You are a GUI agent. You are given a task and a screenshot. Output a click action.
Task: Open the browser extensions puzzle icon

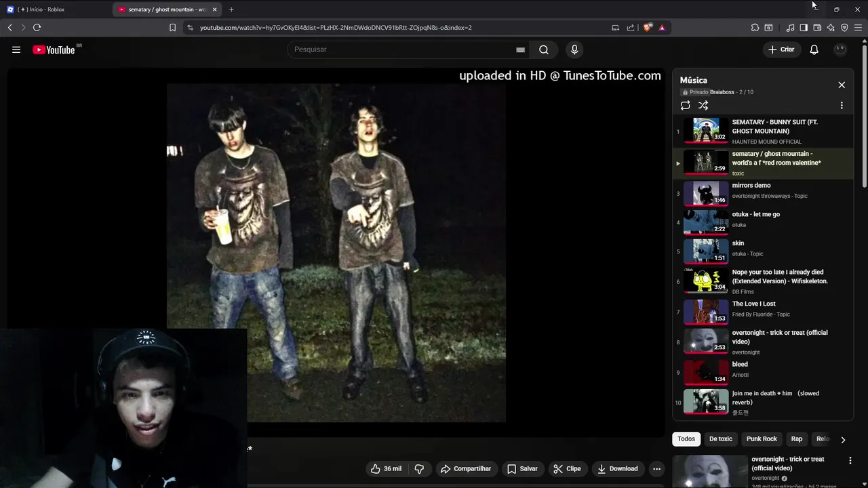[755, 28]
